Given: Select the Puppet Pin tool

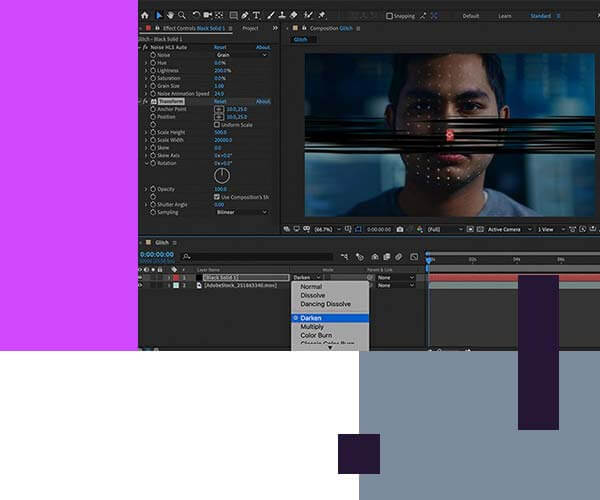Looking at the screenshot, I should point(321,15).
